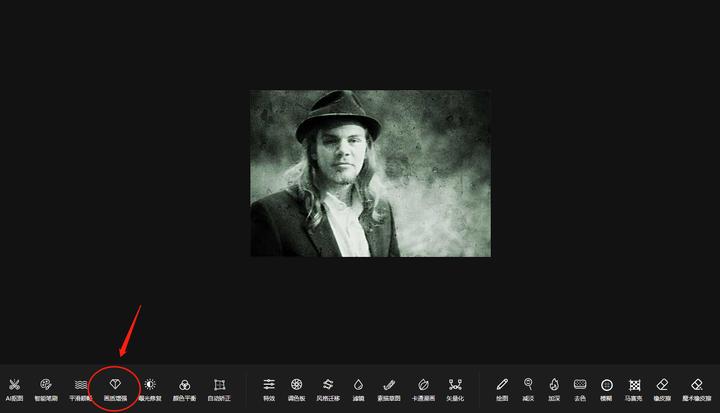Select the 橡皮擦 eraser tool
Viewport: 720px width, 413px height.
662,385
